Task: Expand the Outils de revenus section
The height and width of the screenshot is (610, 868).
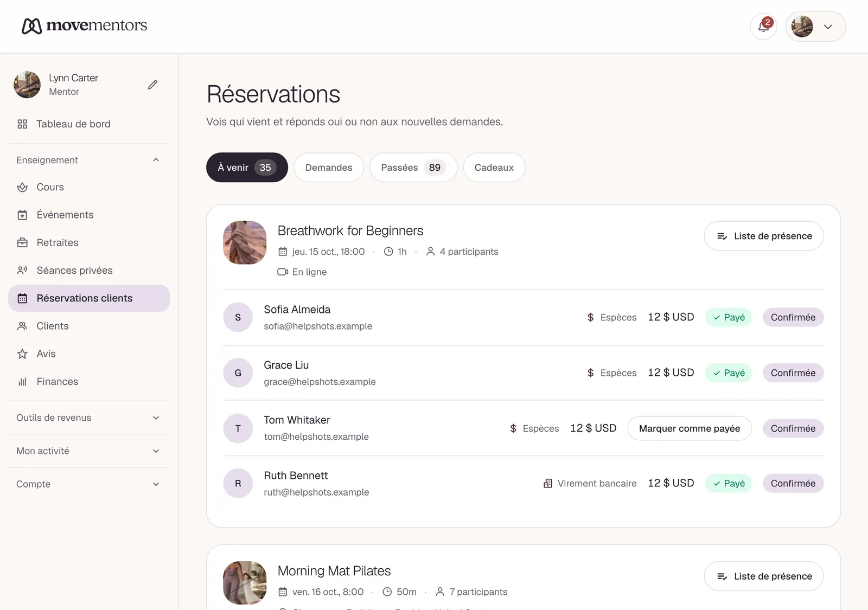Action: (89, 418)
